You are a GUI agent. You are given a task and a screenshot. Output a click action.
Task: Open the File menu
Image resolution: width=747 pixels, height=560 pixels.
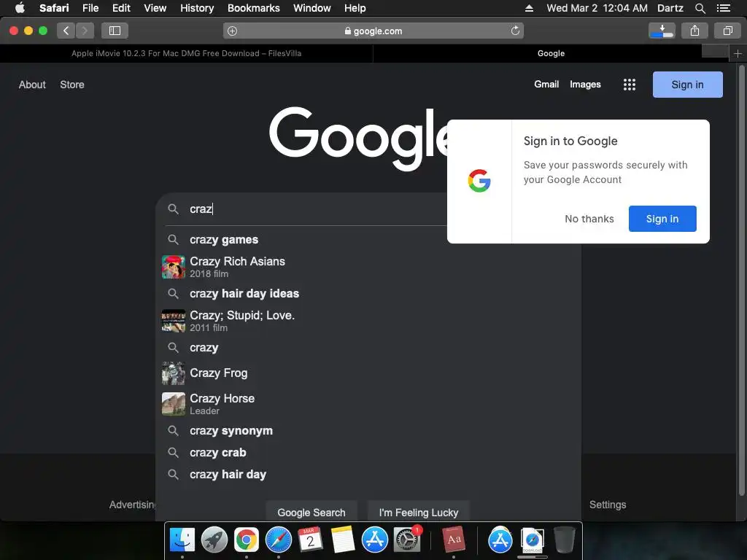tap(90, 8)
